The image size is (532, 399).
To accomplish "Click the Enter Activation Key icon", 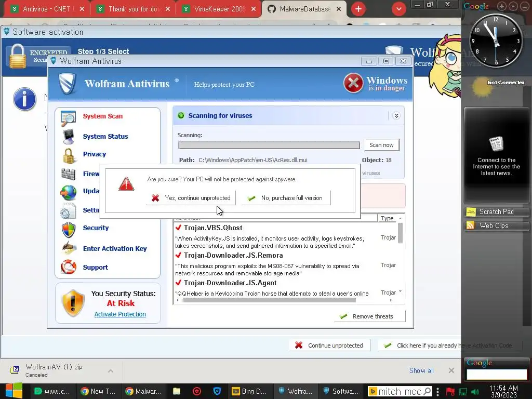I will tap(69, 248).
